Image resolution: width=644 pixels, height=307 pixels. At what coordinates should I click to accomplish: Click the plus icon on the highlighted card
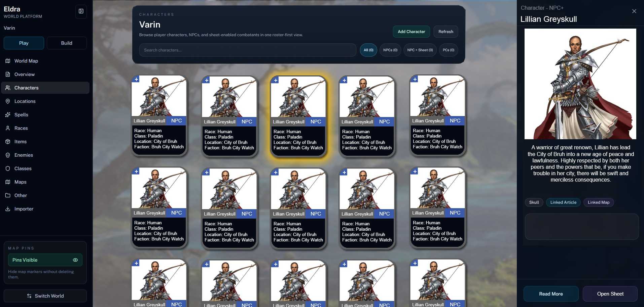pyautogui.click(x=276, y=80)
